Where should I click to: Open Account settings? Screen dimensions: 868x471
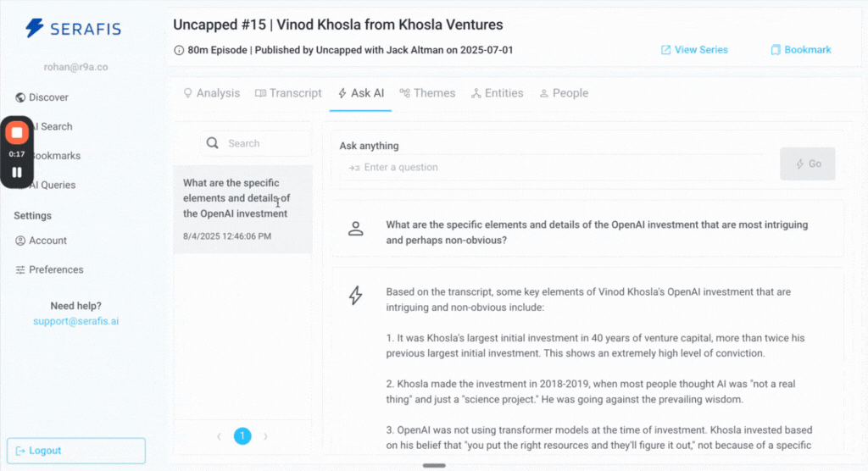(x=47, y=241)
